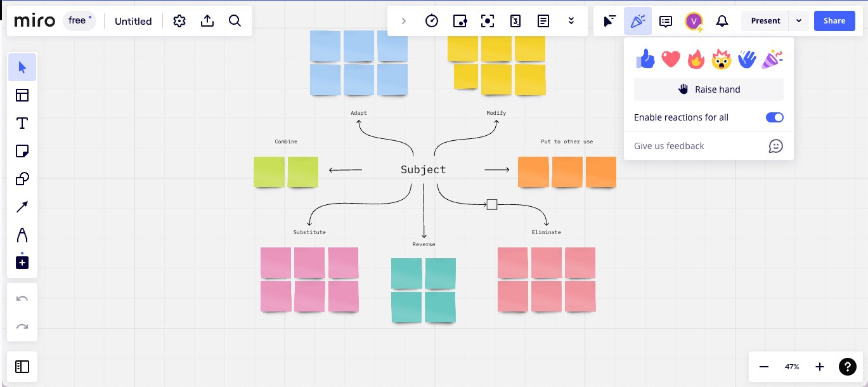Click the Present button
This screenshot has width=868, height=387.
click(x=765, y=21)
